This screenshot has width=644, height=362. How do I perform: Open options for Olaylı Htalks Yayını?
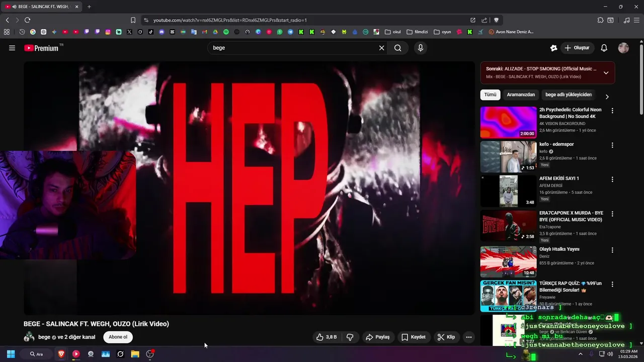tap(612, 250)
